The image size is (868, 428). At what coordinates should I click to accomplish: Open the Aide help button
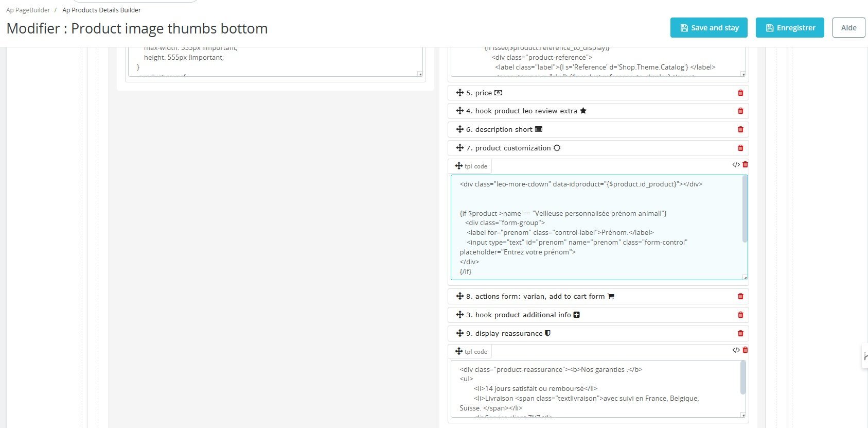[x=848, y=28]
